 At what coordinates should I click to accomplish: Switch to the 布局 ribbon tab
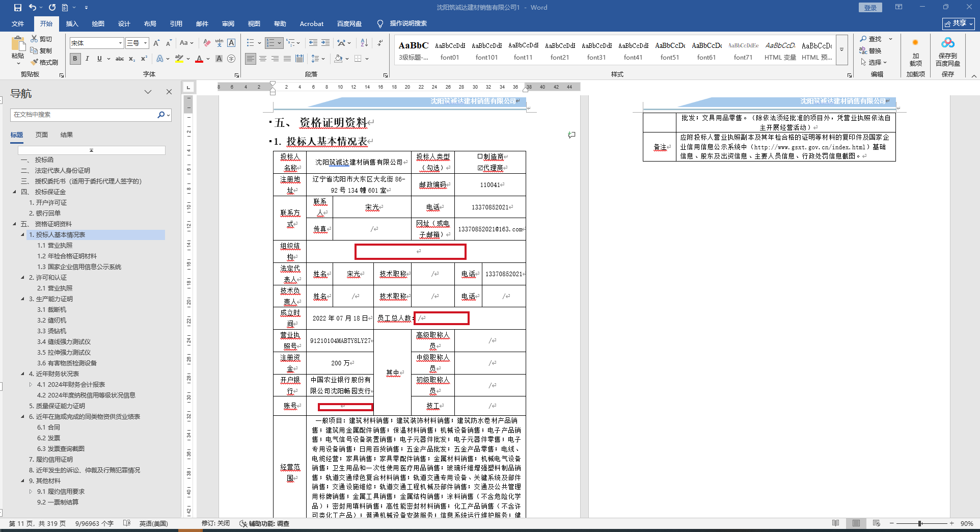click(x=150, y=23)
